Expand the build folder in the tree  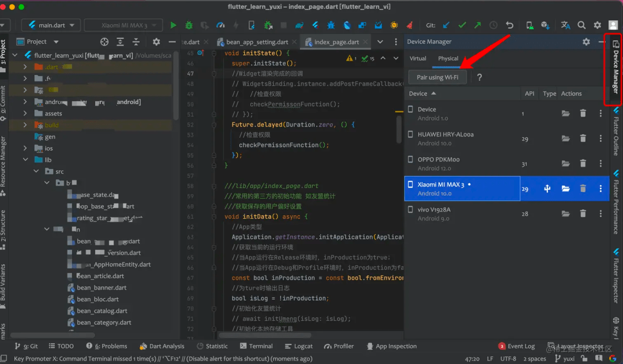[x=25, y=125]
